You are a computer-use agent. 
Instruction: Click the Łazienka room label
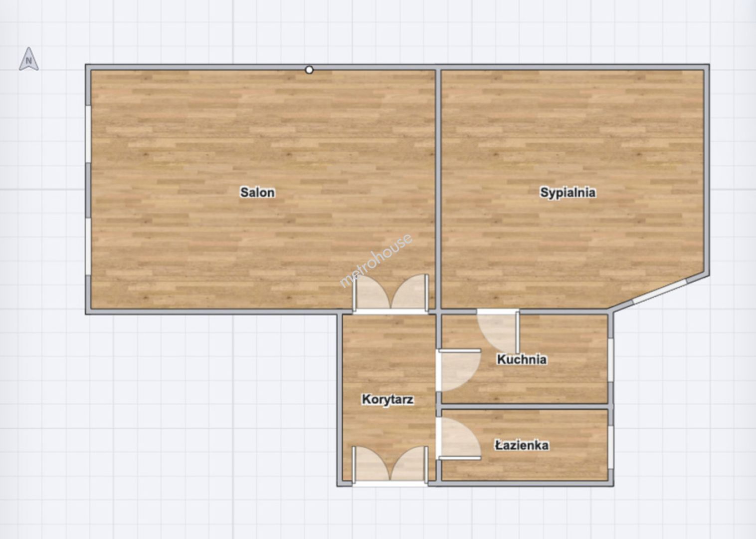[x=522, y=445]
